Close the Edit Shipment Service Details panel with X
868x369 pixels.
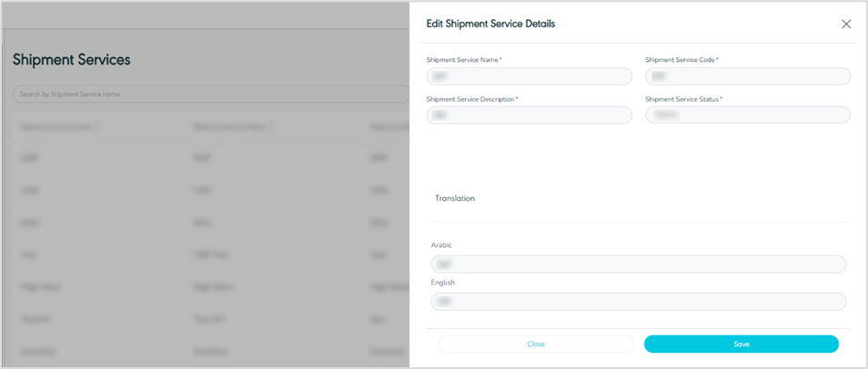click(x=846, y=25)
